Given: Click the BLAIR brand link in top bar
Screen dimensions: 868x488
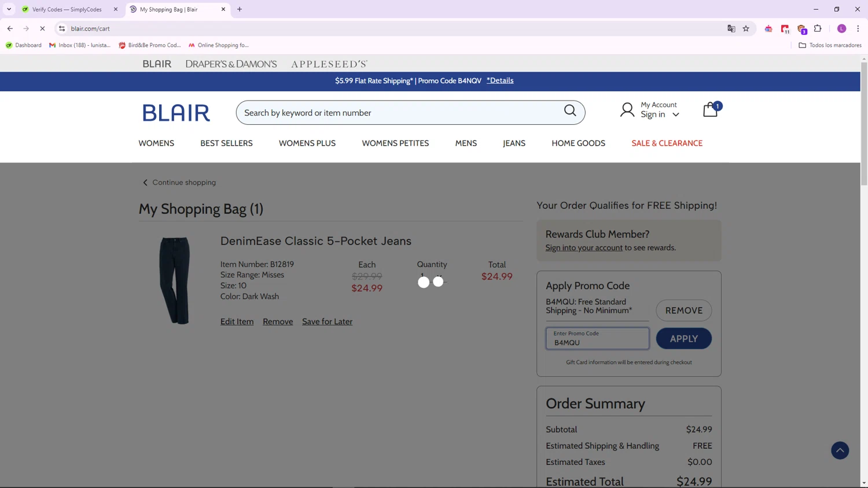Looking at the screenshot, I should click(157, 64).
